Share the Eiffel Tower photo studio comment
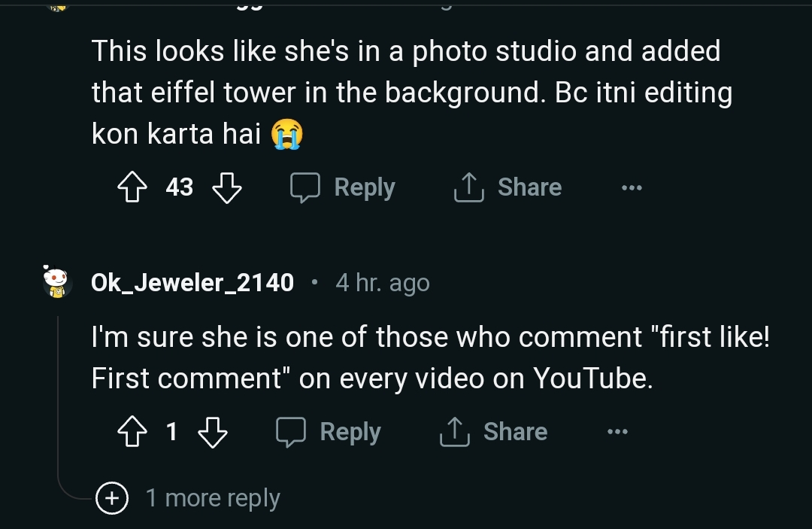The height and width of the screenshot is (529, 812). pyautogui.click(x=507, y=187)
